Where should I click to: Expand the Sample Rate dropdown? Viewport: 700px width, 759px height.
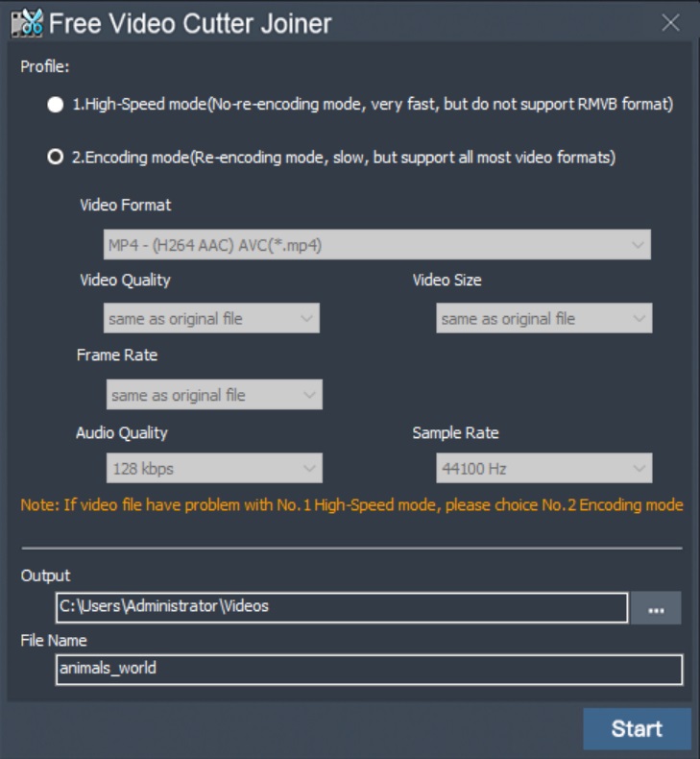pos(543,469)
